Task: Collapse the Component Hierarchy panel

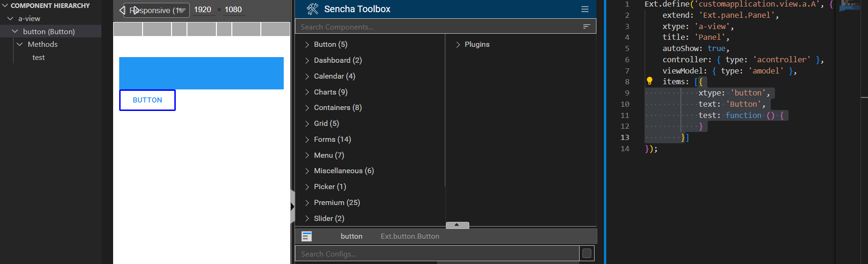Action: (5, 6)
